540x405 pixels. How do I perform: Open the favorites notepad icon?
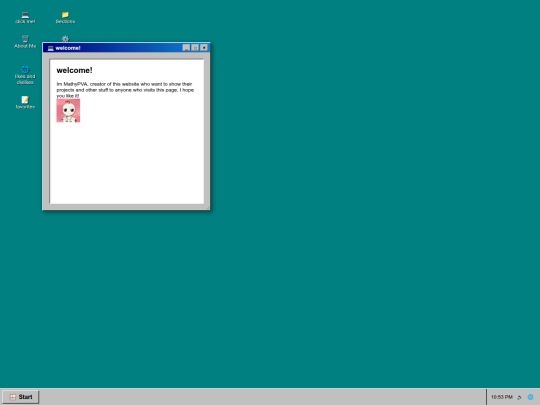(x=25, y=103)
